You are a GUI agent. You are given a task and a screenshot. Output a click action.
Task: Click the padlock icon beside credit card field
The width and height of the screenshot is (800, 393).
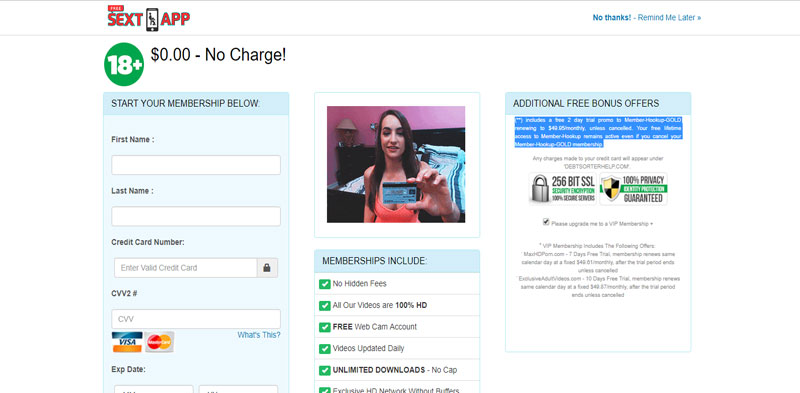[267, 268]
